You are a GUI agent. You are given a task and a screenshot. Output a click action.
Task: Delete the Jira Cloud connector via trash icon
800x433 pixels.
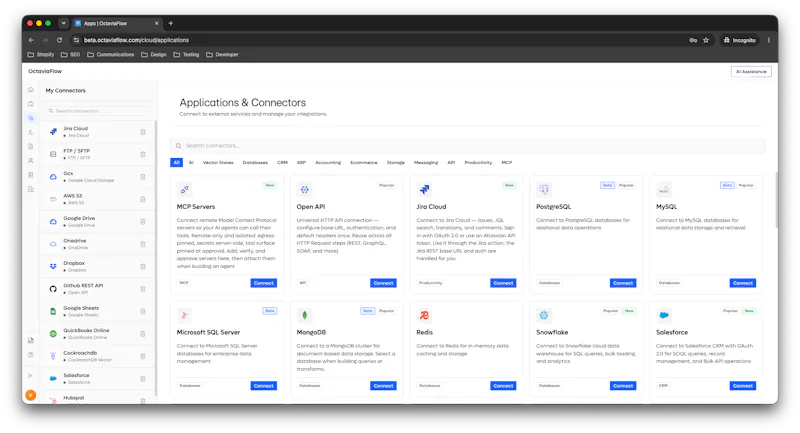(143, 132)
